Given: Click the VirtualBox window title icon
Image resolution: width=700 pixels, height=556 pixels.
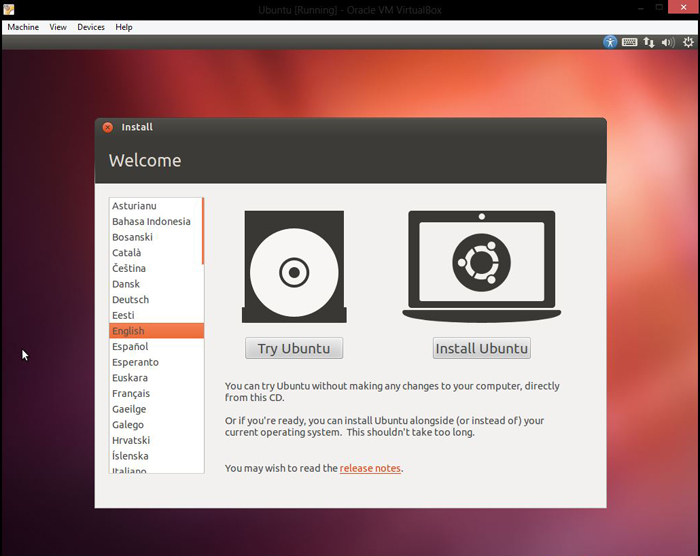Looking at the screenshot, I should coord(8,9).
